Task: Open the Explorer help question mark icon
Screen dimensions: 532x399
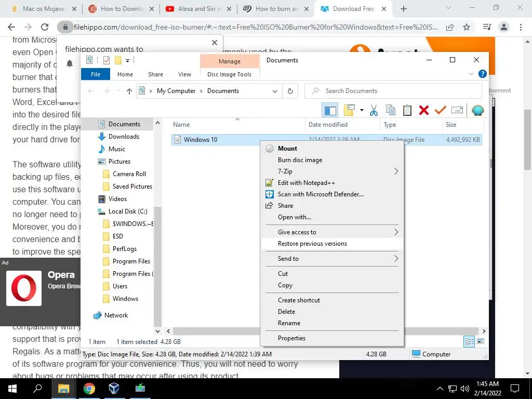Action: 482,74
